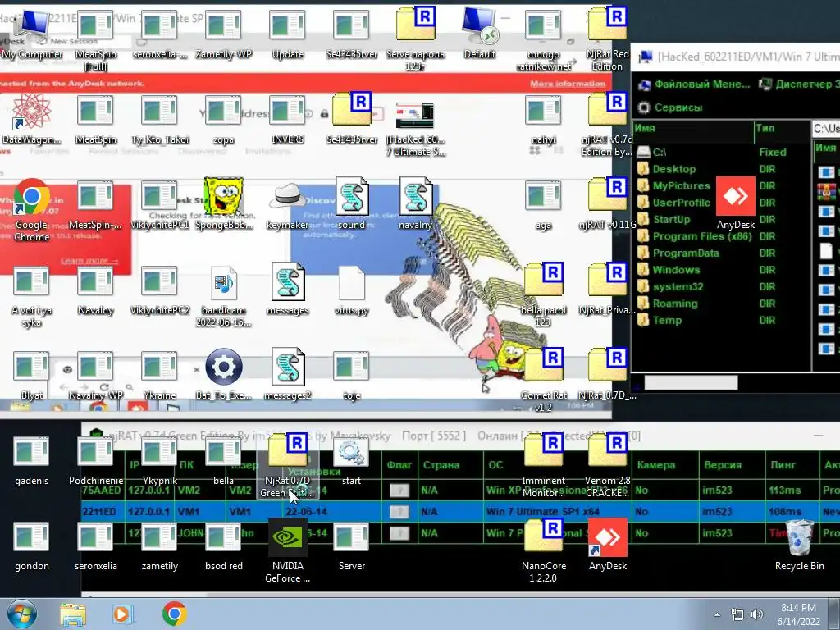This screenshot has height=630, width=840.
Task: Open the NanoCore 1.2.2.0 folder
Action: (543, 550)
